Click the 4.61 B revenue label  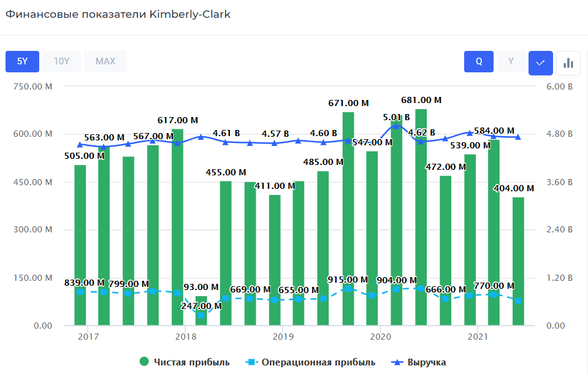[x=226, y=133]
